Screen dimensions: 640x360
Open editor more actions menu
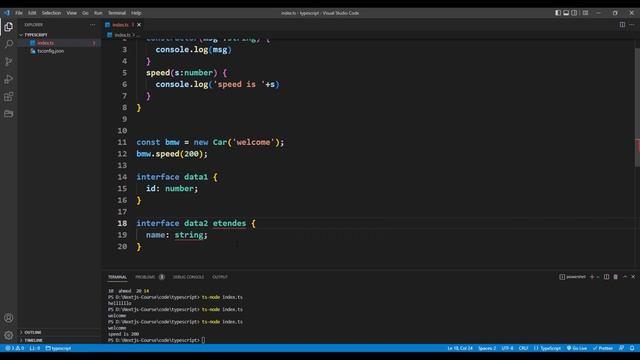point(631,25)
